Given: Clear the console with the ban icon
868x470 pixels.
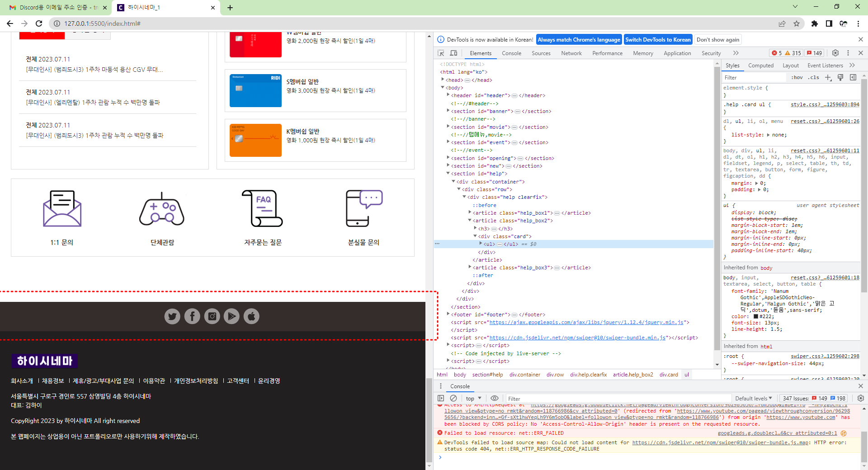Looking at the screenshot, I should pos(453,398).
